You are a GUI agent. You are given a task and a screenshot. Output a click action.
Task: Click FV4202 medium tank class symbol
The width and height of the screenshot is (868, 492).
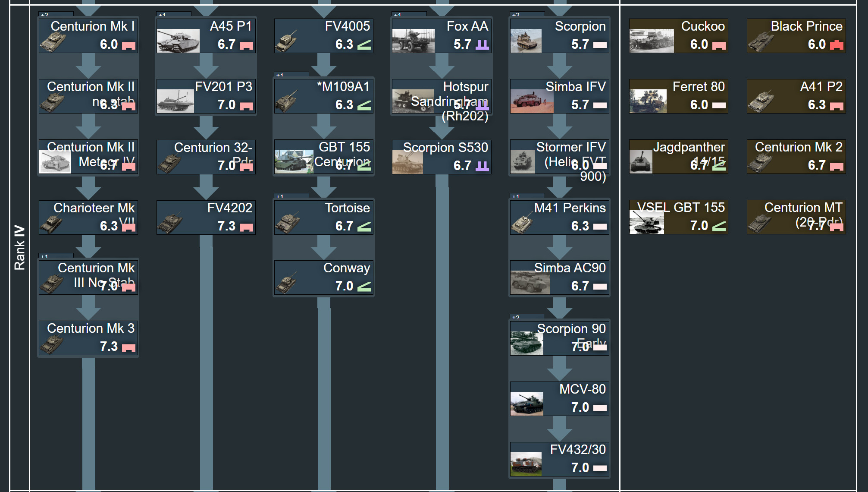pyautogui.click(x=246, y=227)
